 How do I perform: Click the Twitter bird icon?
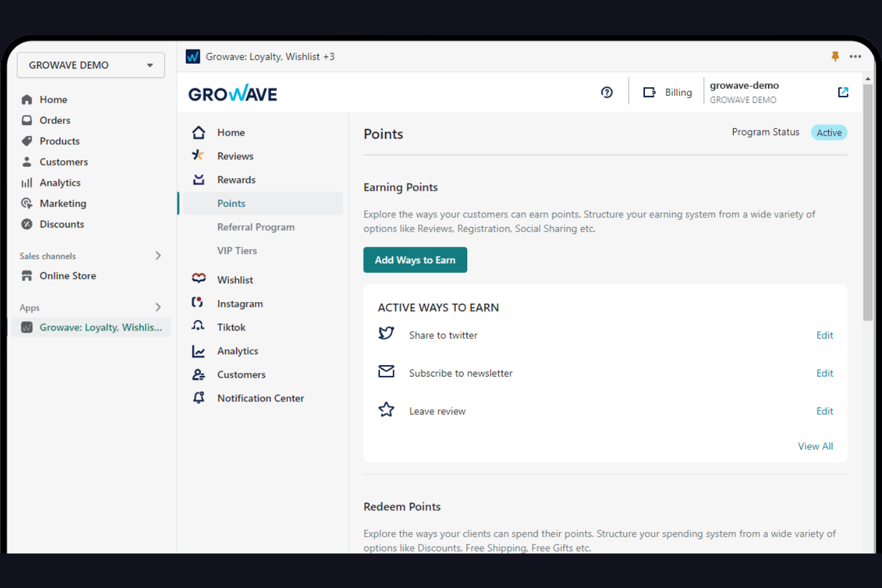[x=386, y=334]
